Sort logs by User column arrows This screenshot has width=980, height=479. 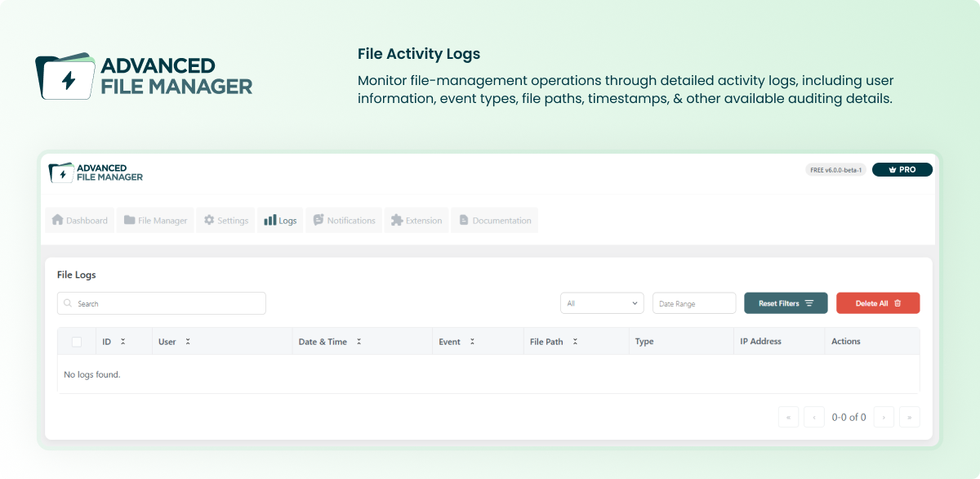click(188, 342)
